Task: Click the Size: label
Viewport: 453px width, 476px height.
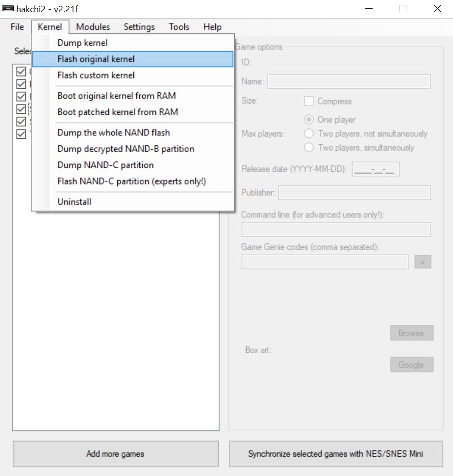Action: coord(250,101)
